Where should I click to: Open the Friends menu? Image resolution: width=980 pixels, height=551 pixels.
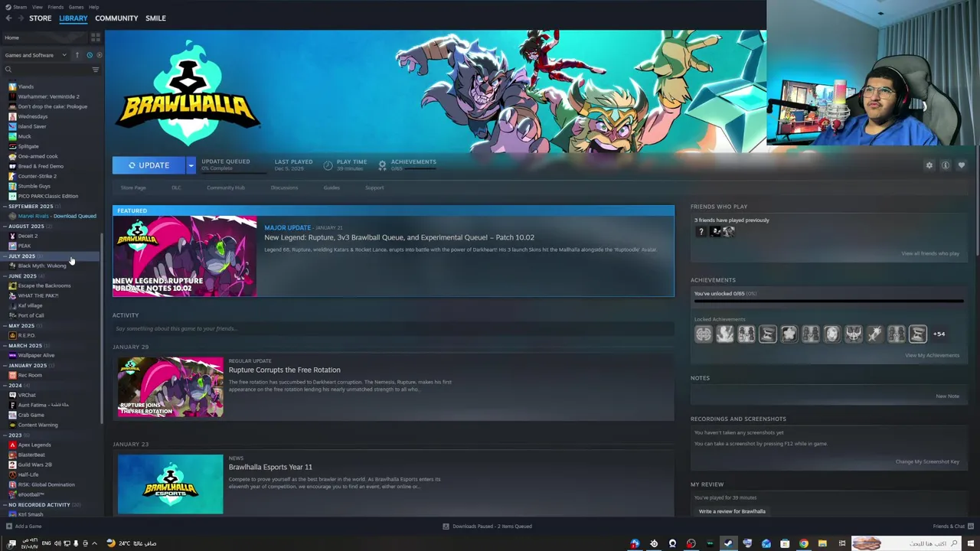[56, 7]
